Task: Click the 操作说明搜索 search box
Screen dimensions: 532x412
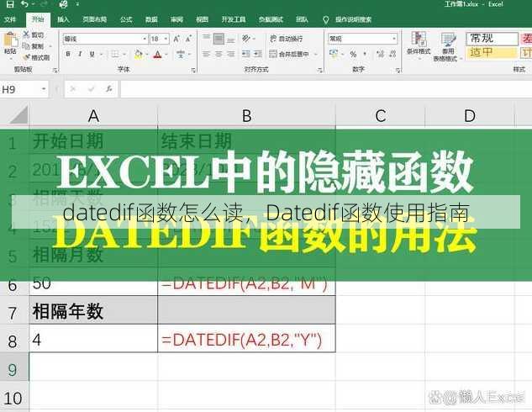Action: coord(353,19)
